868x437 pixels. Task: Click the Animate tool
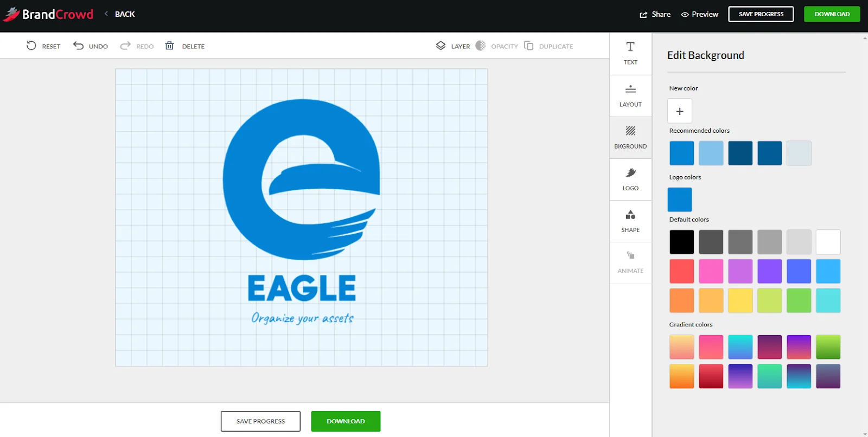pos(630,262)
